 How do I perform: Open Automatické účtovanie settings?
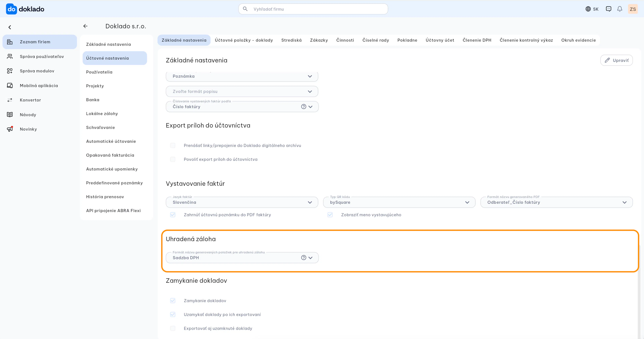115,141
